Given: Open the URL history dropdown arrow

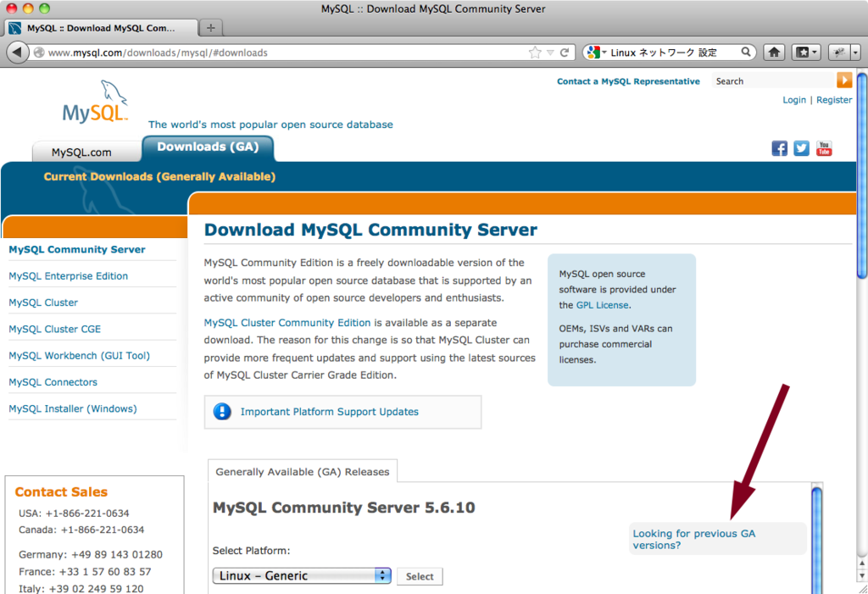Looking at the screenshot, I should [x=550, y=53].
